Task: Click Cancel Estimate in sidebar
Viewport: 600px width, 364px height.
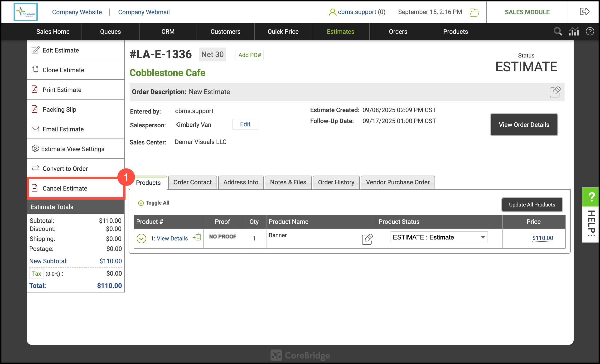Action: 65,188
